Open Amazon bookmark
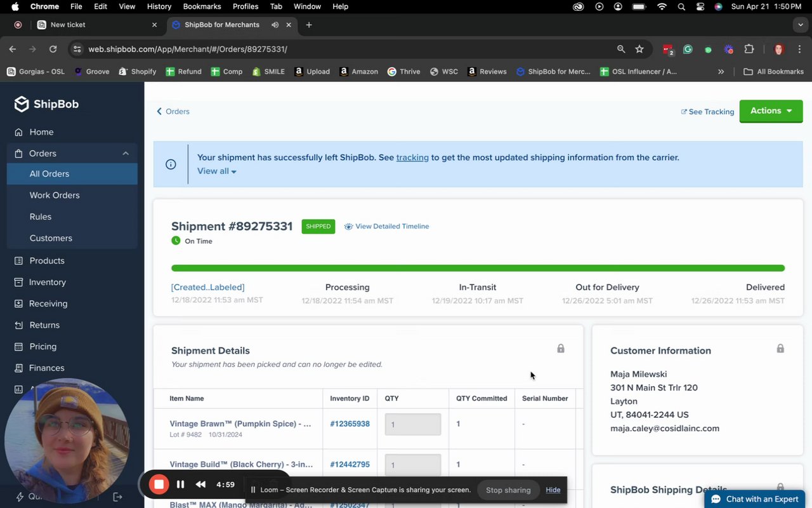Image resolution: width=812 pixels, height=508 pixels. coord(358,72)
